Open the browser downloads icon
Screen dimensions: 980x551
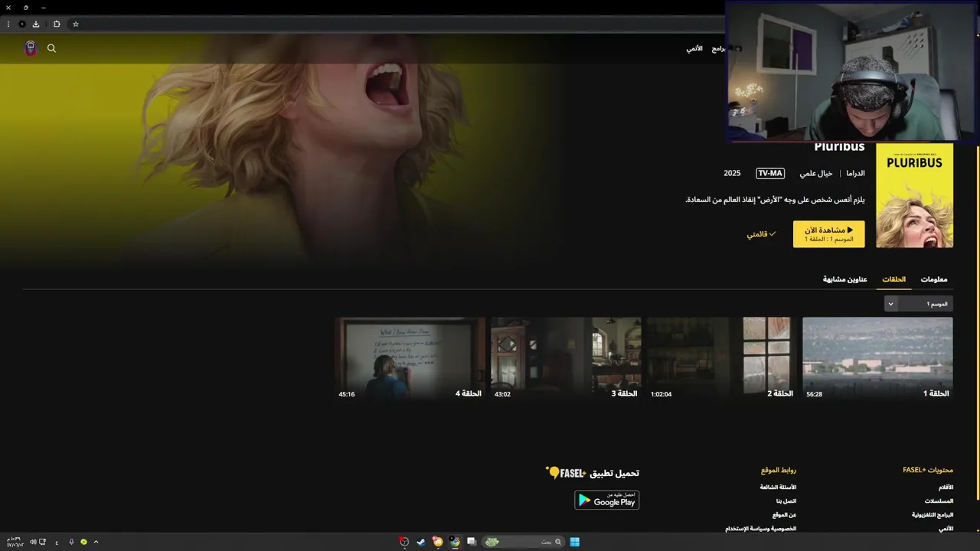click(x=36, y=24)
